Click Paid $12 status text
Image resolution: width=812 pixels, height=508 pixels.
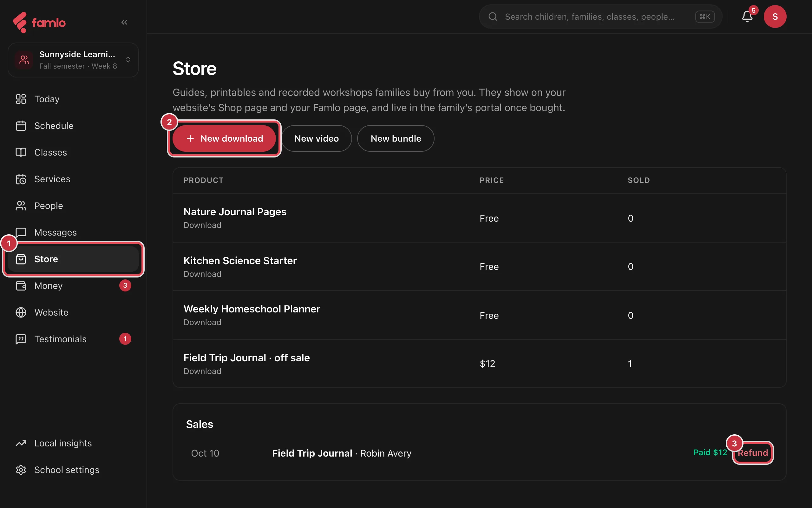click(710, 452)
